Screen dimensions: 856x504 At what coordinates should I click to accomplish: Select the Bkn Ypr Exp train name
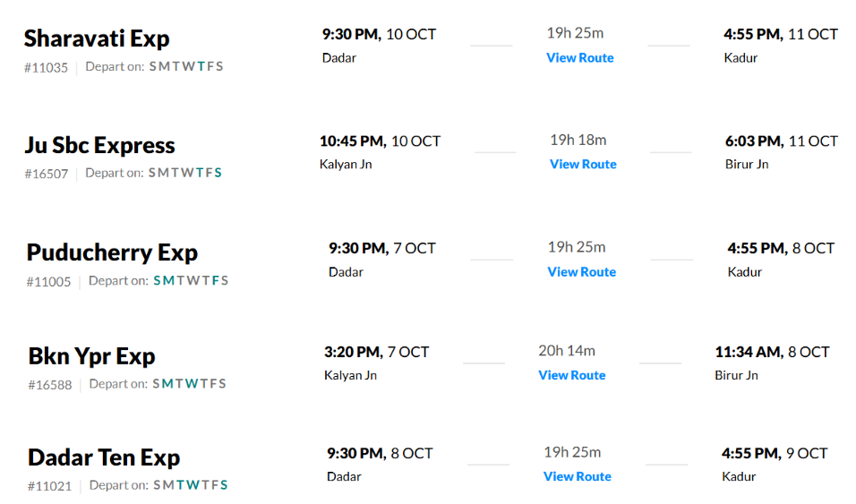91,356
